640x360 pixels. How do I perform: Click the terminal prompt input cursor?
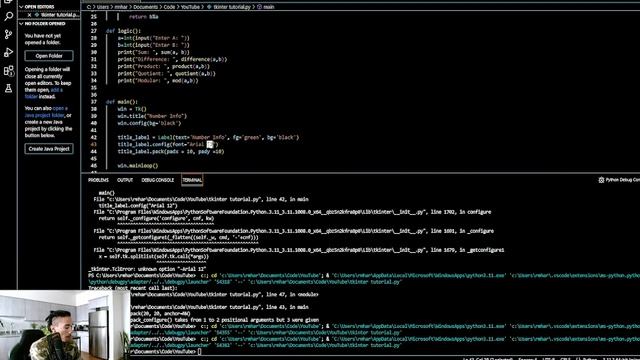tap(200, 351)
